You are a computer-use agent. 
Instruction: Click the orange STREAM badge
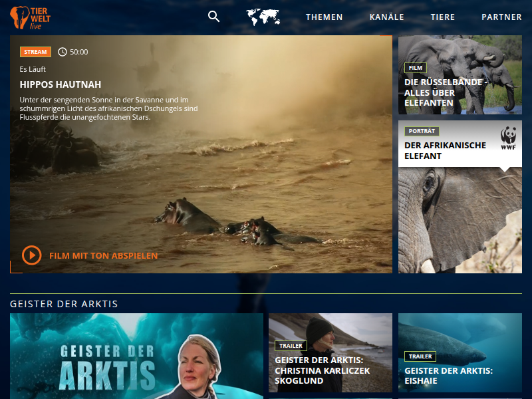click(35, 52)
